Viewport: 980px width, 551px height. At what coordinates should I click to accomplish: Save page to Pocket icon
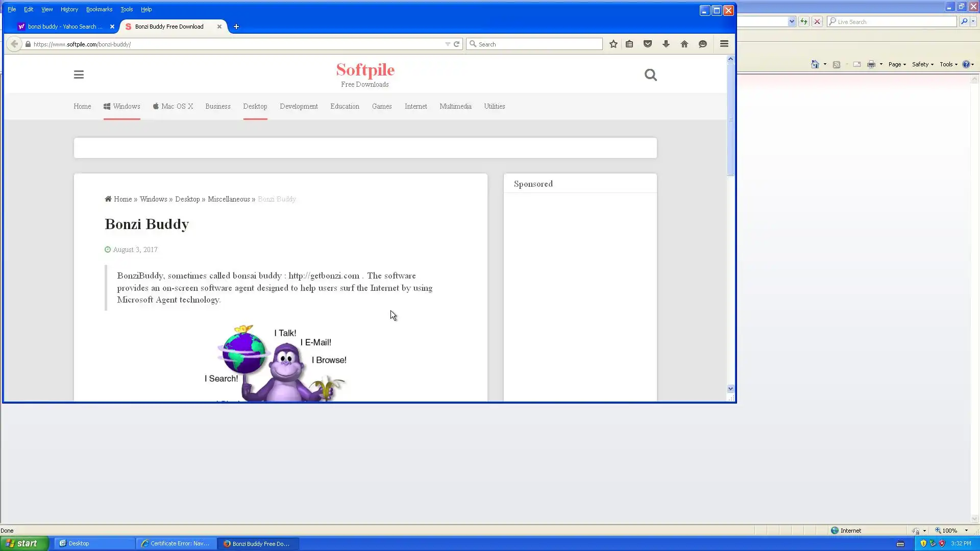(648, 44)
